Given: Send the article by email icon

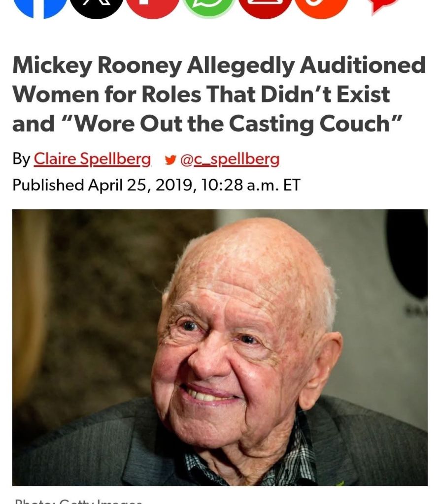Looking at the screenshot, I should [x=265, y=5].
